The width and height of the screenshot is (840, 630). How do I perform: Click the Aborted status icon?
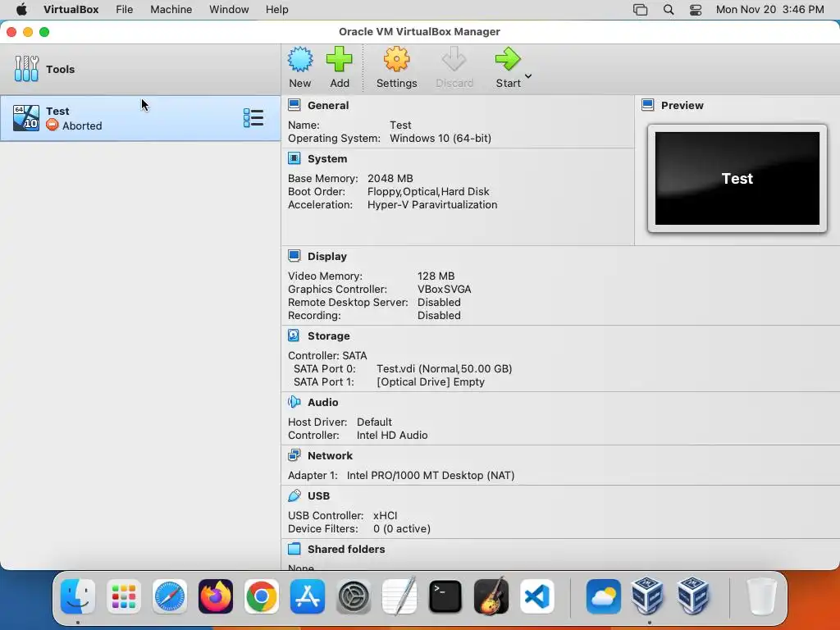pos(52,125)
